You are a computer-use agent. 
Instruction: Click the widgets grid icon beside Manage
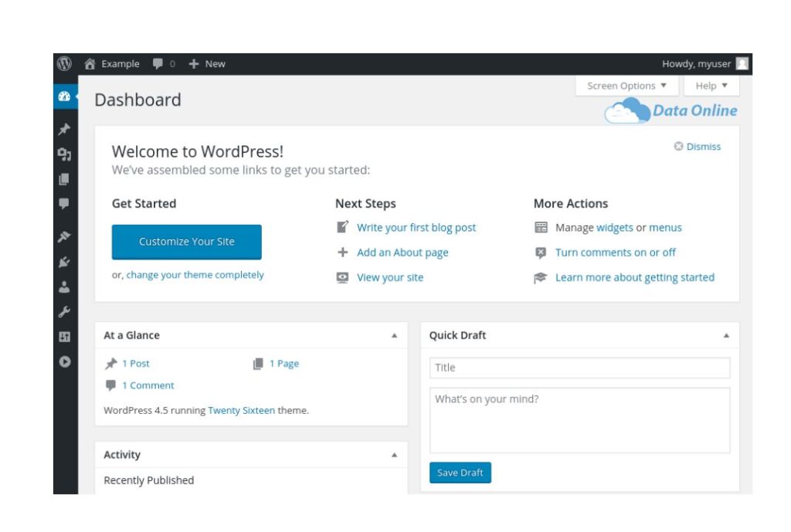pyautogui.click(x=541, y=228)
